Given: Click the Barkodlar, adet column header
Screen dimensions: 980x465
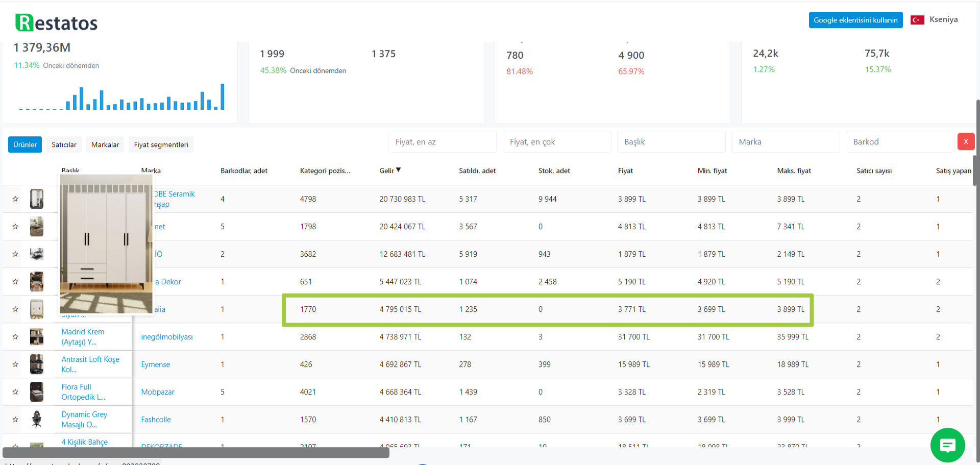Looking at the screenshot, I should (x=244, y=170).
